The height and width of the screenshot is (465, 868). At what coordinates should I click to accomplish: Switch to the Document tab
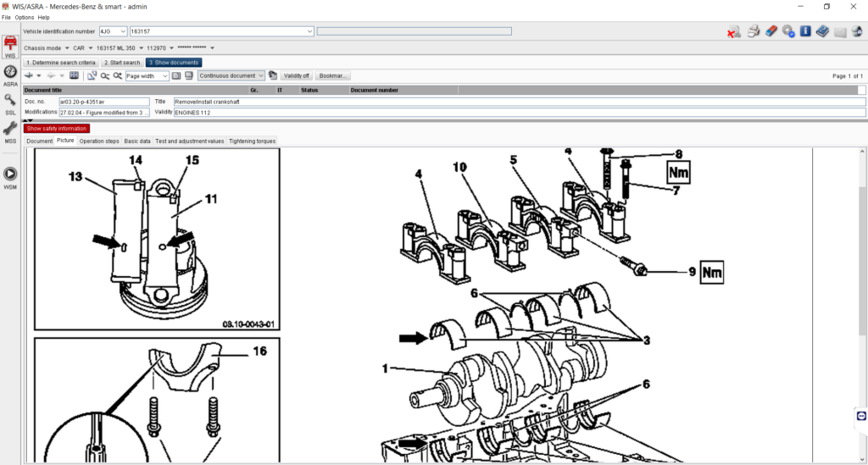click(40, 141)
